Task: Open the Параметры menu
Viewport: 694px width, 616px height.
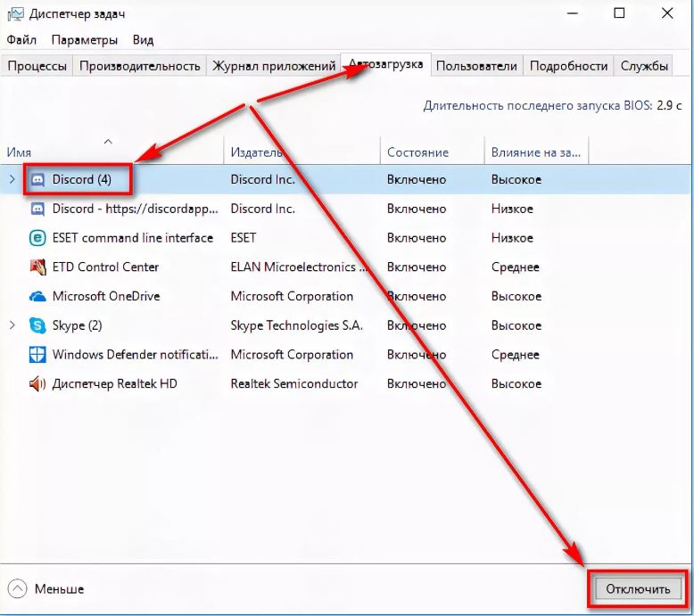Action: tap(85, 40)
